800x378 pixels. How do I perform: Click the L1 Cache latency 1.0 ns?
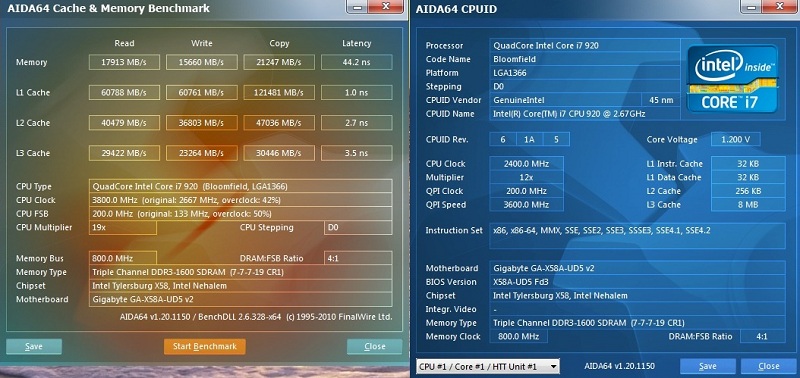pyautogui.click(x=357, y=92)
